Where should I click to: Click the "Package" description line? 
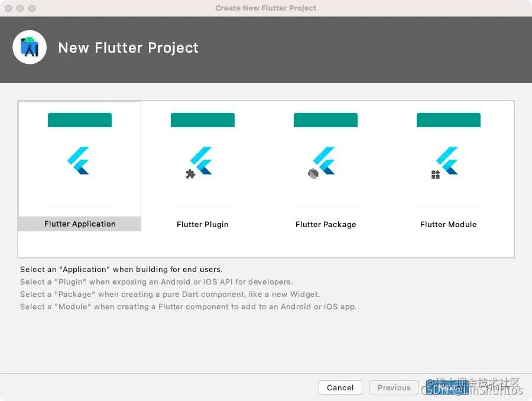coord(170,294)
